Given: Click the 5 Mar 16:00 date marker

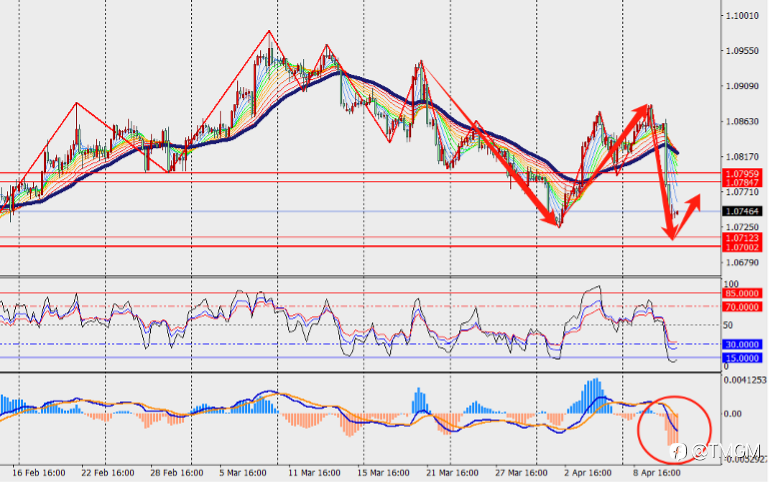Looking at the screenshot, I should (243, 473).
